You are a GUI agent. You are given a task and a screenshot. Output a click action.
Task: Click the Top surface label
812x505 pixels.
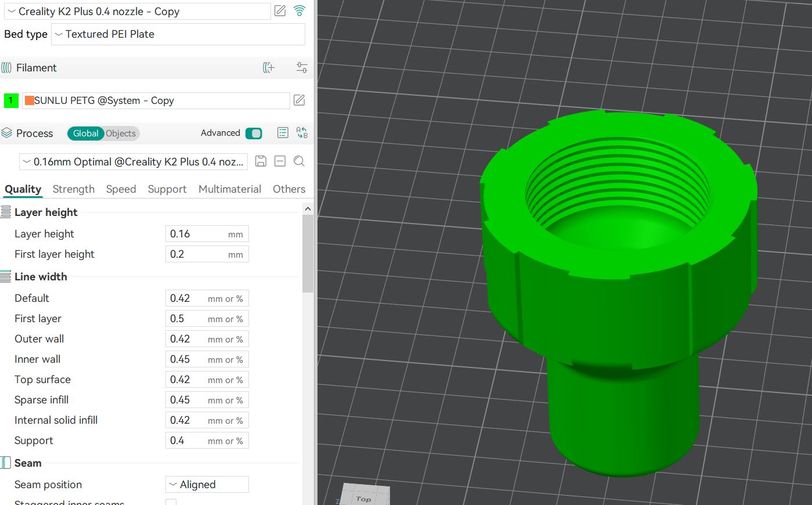tap(42, 380)
